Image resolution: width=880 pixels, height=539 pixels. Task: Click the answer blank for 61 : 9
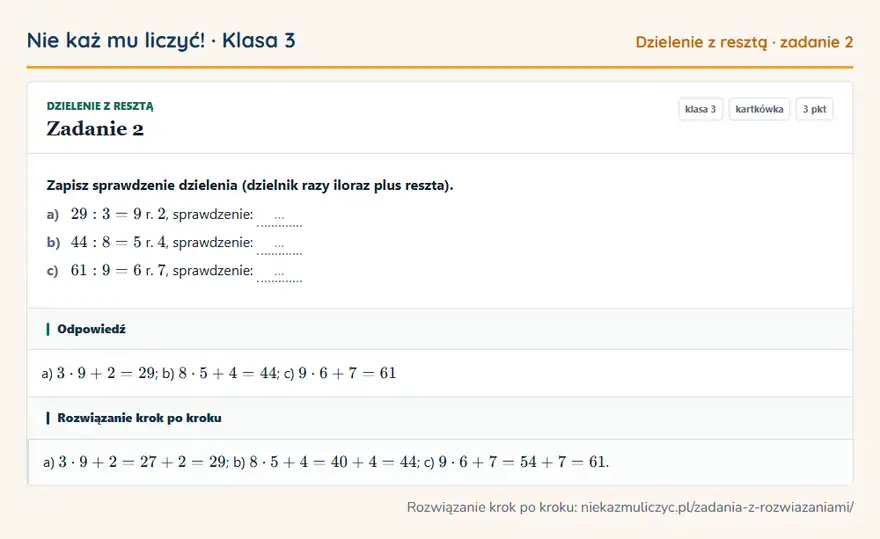279,273
